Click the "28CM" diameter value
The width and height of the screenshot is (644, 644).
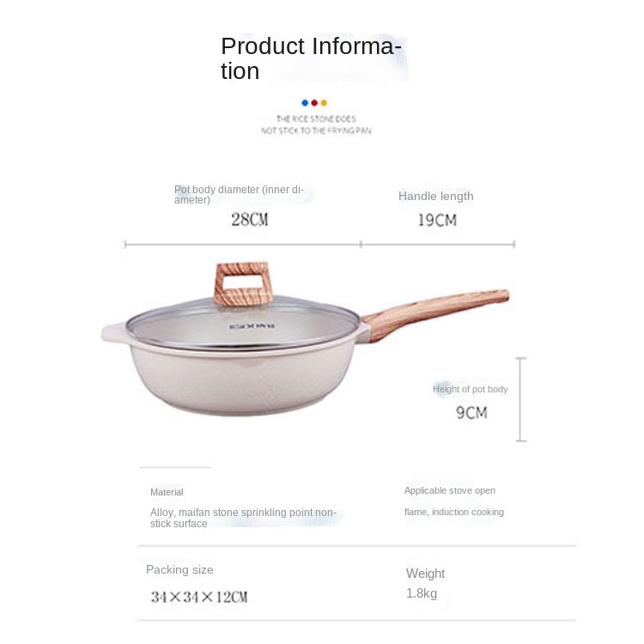point(249,220)
